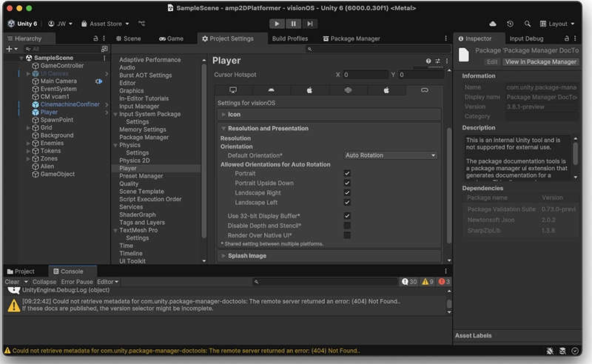Viewport: 592px width, 364px height.
Task: Click the Cursor Hotspot X input field
Action: (366, 75)
